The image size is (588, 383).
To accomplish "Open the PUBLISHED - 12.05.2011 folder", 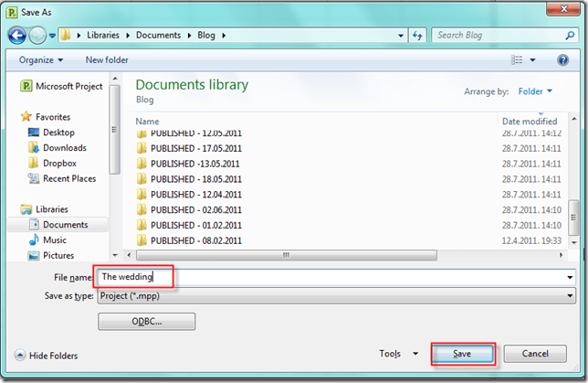I will coord(195,133).
